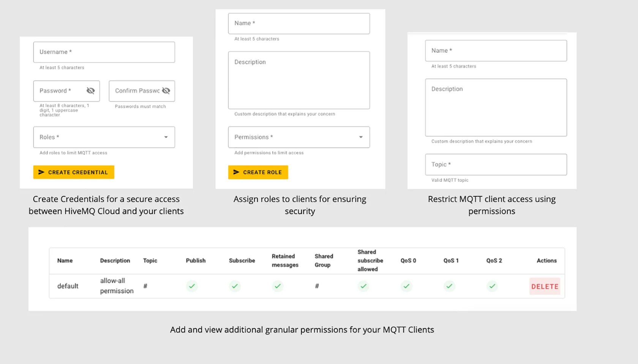Focus the Username input field

[x=104, y=52]
